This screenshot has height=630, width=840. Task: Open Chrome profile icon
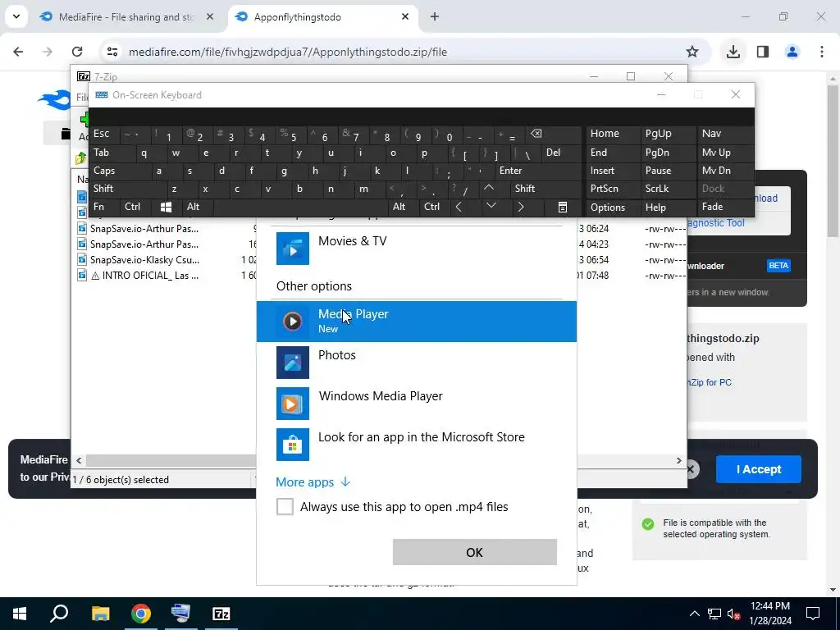click(x=792, y=52)
